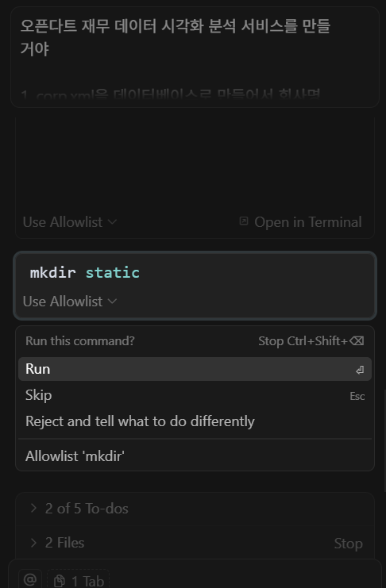The height and width of the screenshot is (588, 386).
Task: Expand the 2 of 5 To-dos chevron
Action: [x=33, y=508]
